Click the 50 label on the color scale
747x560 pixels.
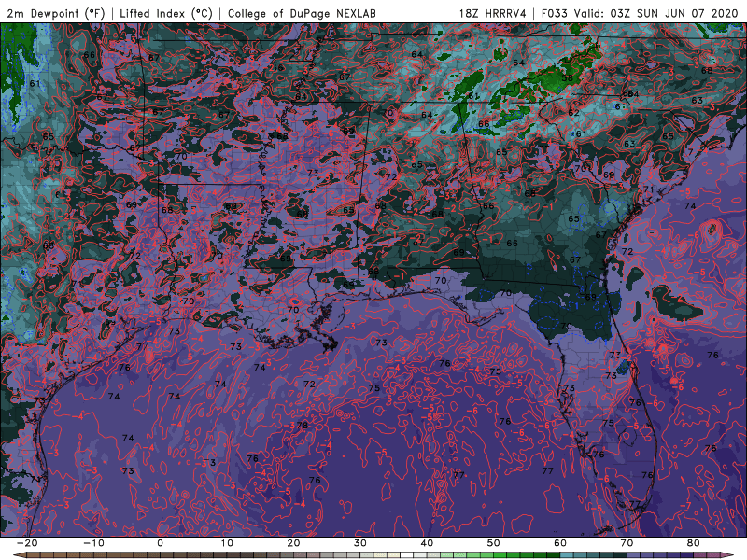494,543
